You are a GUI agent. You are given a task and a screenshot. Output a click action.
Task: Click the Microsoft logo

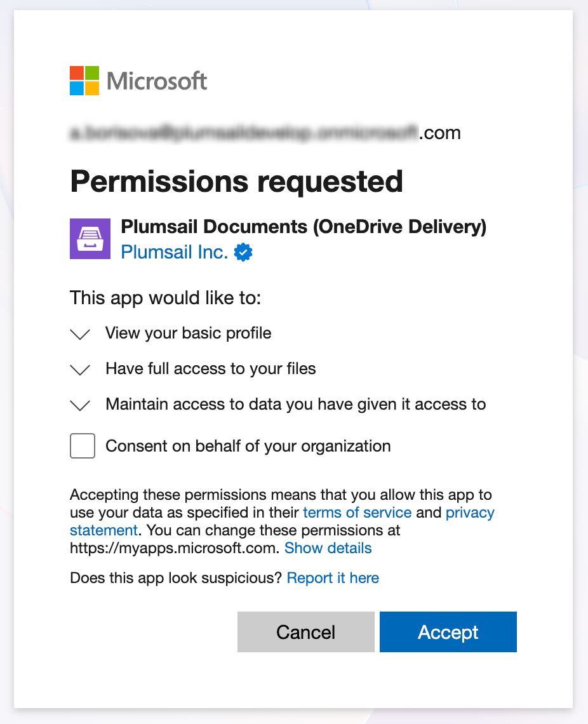click(138, 81)
